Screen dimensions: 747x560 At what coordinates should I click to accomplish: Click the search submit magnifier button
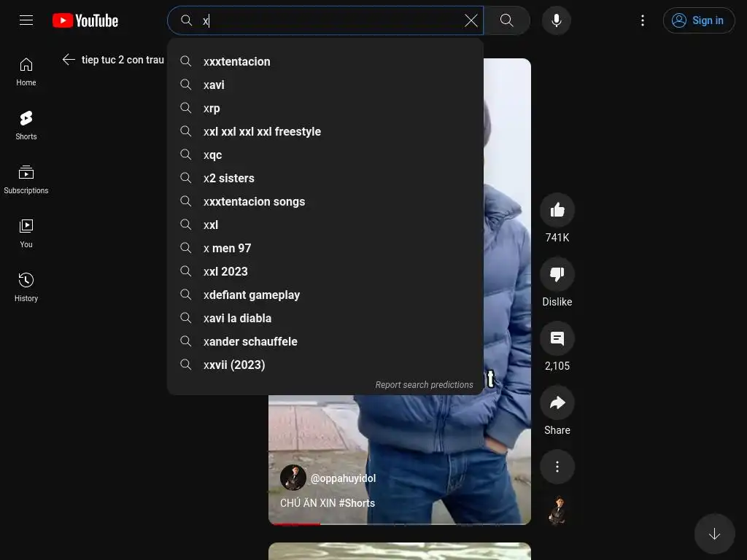click(x=507, y=20)
